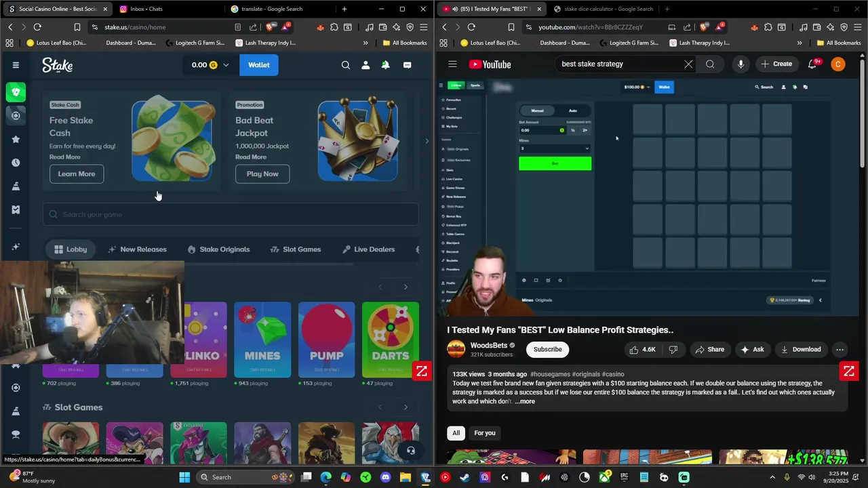The image size is (868, 488).
Task: Click the YouTube search magnifier button
Action: pyautogui.click(x=710, y=64)
